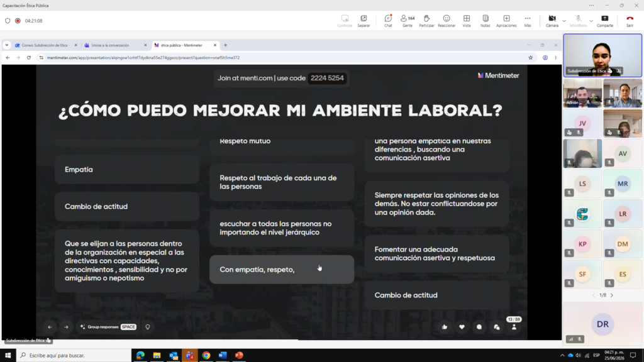The image size is (644, 362).
Task: Click the thumbs up reaction in Mentimeter
Action: point(445,327)
